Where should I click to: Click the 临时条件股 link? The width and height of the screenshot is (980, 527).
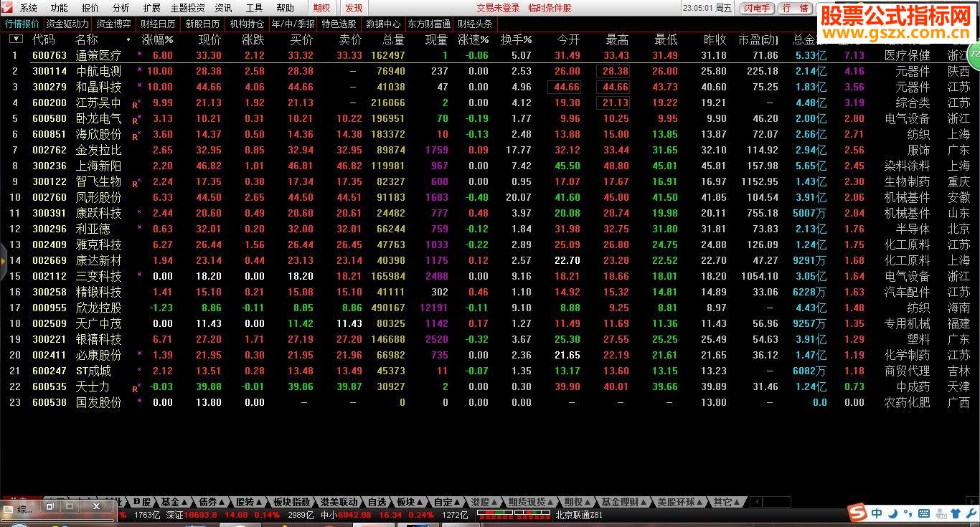[x=550, y=8]
